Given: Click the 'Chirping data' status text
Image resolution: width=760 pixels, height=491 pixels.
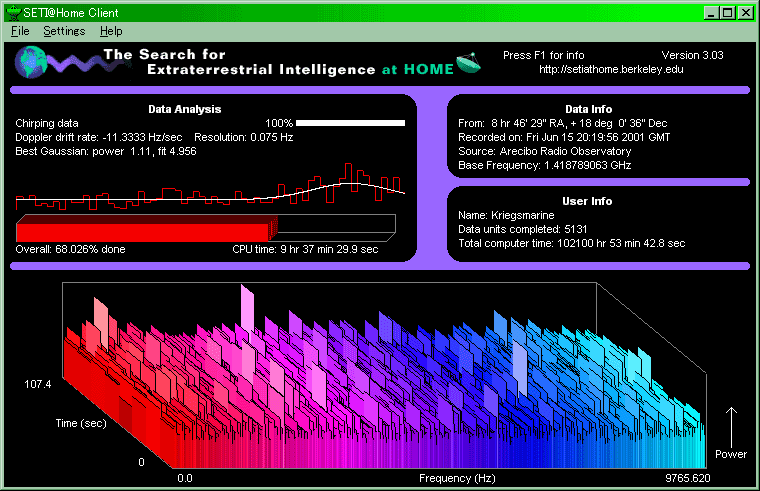Looking at the screenshot, I should click(x=47, y=123).
